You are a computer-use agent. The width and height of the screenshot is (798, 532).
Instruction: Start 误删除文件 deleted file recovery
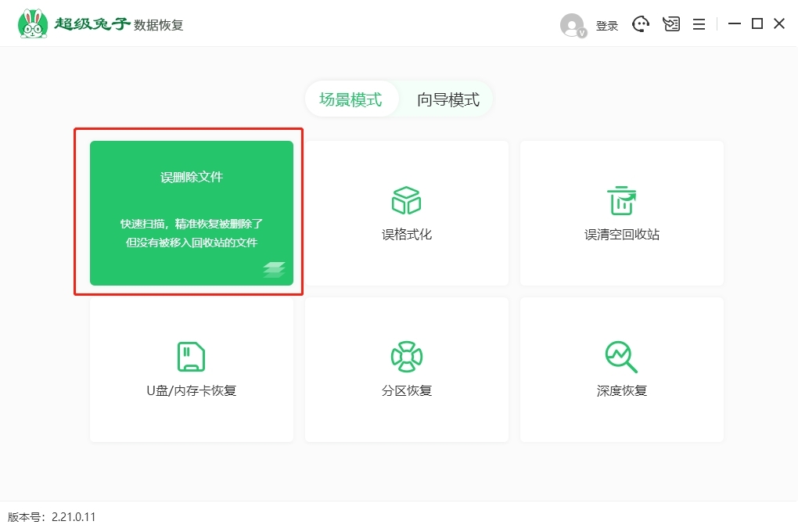click(190, 211)
